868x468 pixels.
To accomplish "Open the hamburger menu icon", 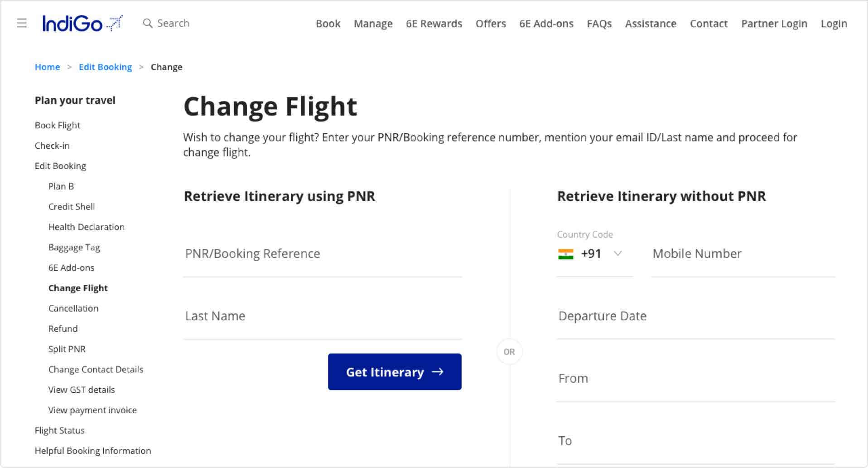I will pos(22,23).
